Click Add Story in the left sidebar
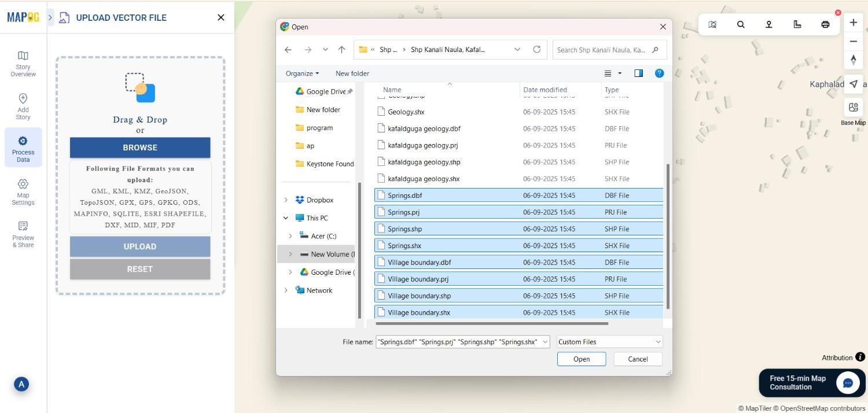The image size is (868, 413). [x=23, y=105]
